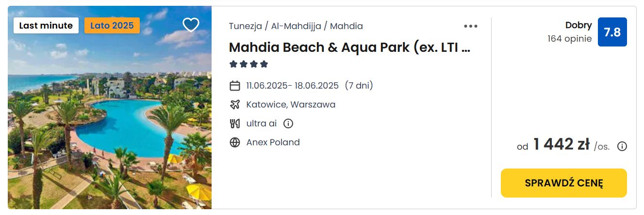The image size is (644, 215).
Task: Click the cutlery meal plan icon
Action: [235, 123]
